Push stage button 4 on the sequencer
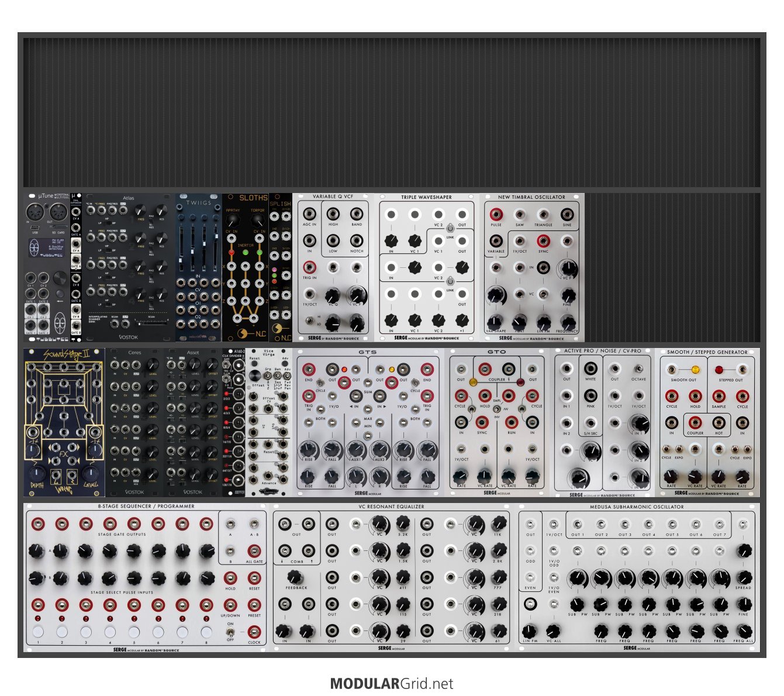 coord(110,632)
